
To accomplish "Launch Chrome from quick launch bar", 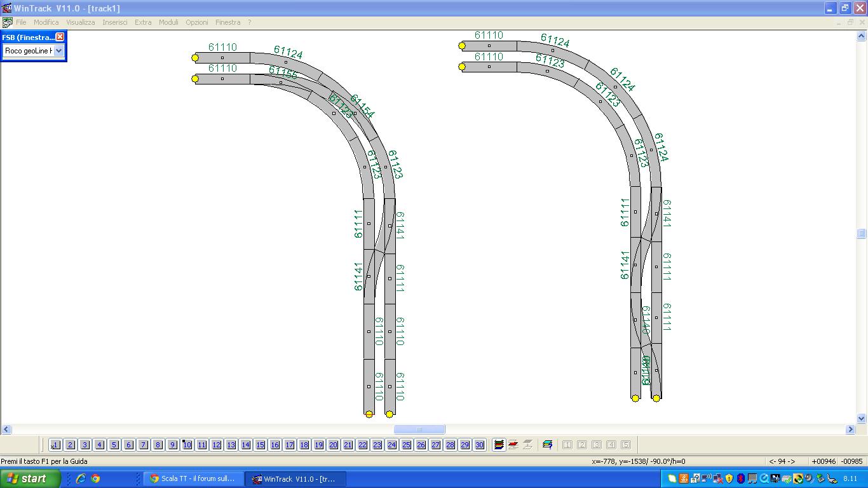I will [95, 478].
